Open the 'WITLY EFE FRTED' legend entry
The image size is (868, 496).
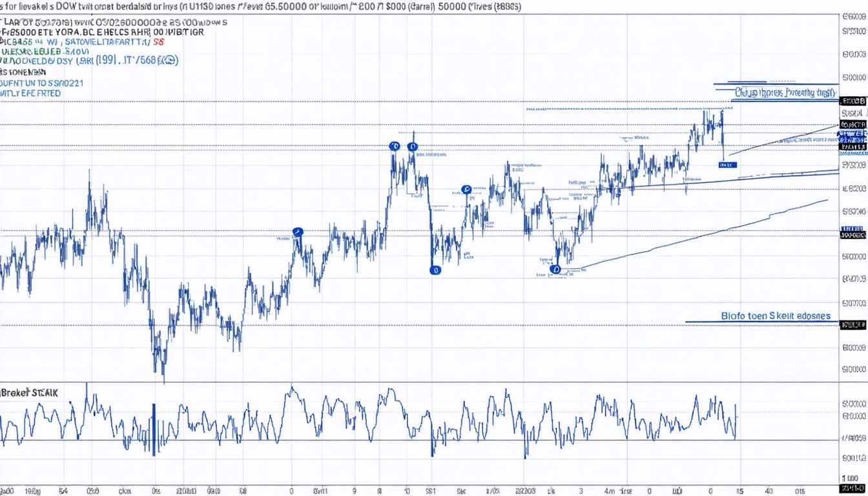pyautogui.click(x=31, y=94)
